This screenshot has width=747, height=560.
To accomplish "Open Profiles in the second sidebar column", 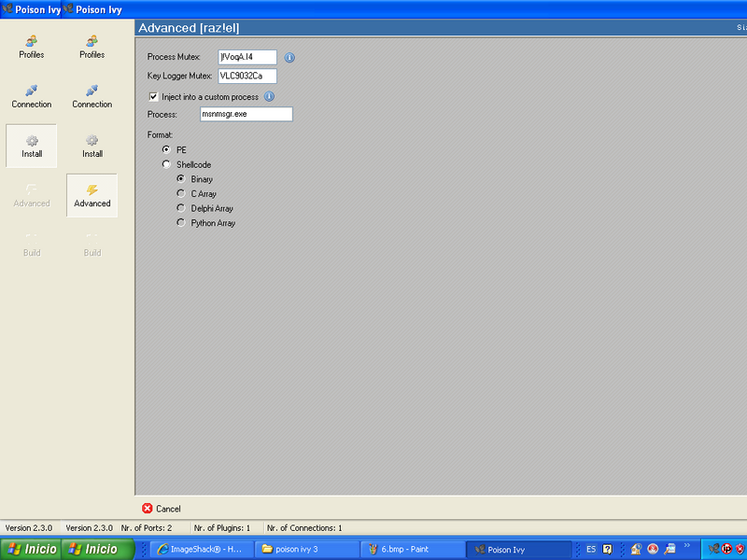I will pos(92,48).
